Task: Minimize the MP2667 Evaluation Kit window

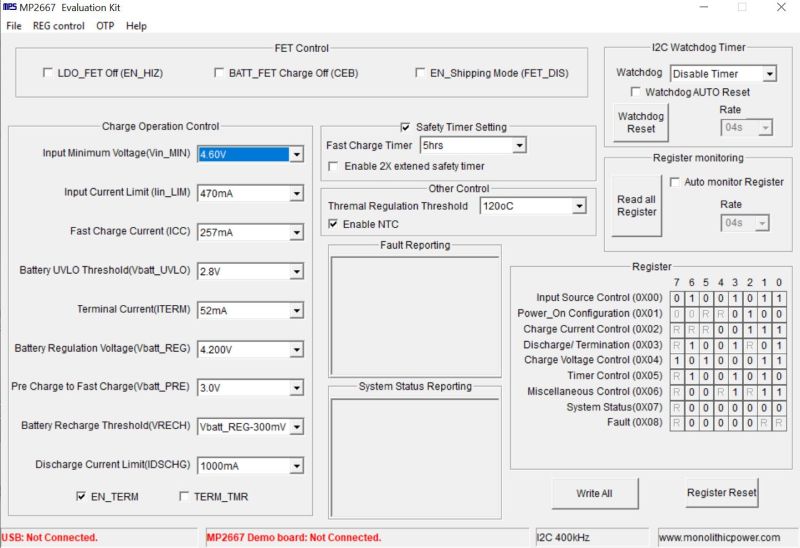Action: coord(704,7)
